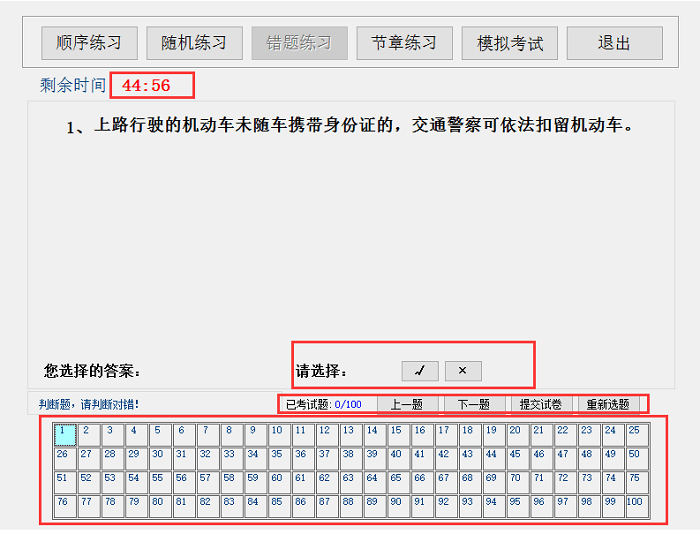Start 随机练习 random practice
700x534 pixels.
pyautogui.click(x=194, y=43)
